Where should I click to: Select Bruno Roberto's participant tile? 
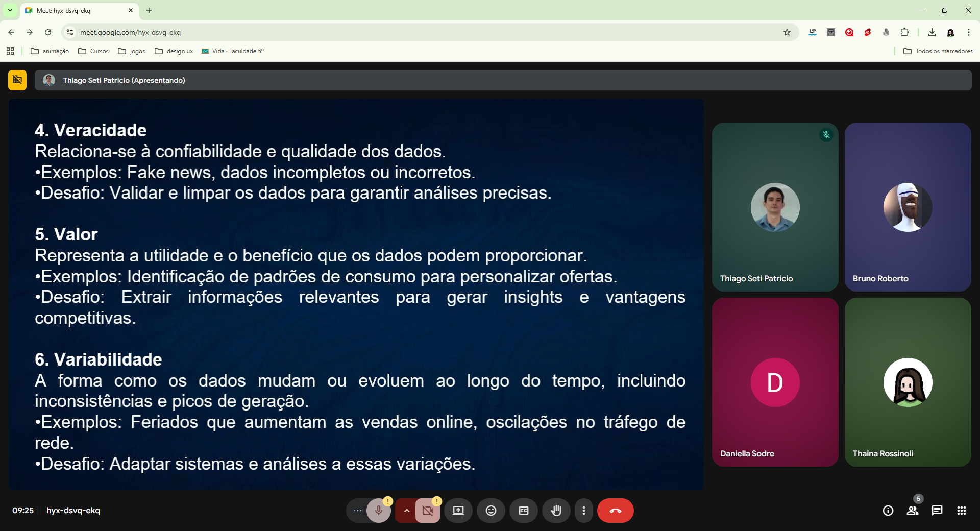(x=908, y=207)
